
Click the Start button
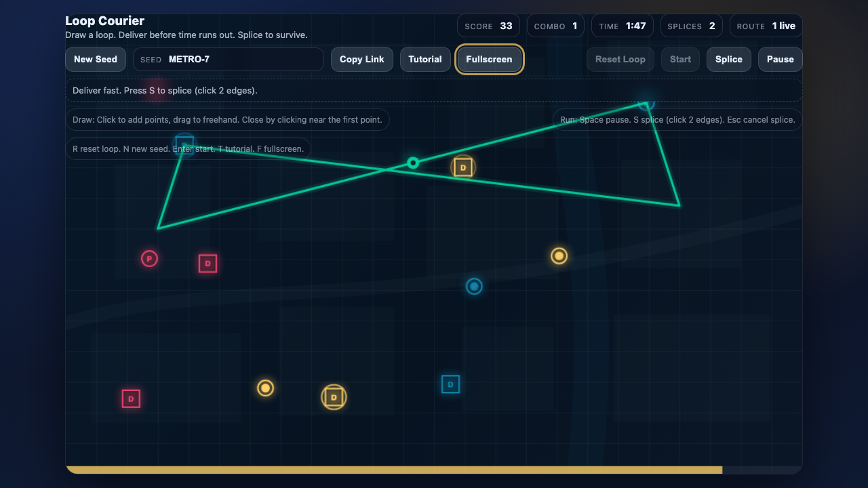[680, 59]
